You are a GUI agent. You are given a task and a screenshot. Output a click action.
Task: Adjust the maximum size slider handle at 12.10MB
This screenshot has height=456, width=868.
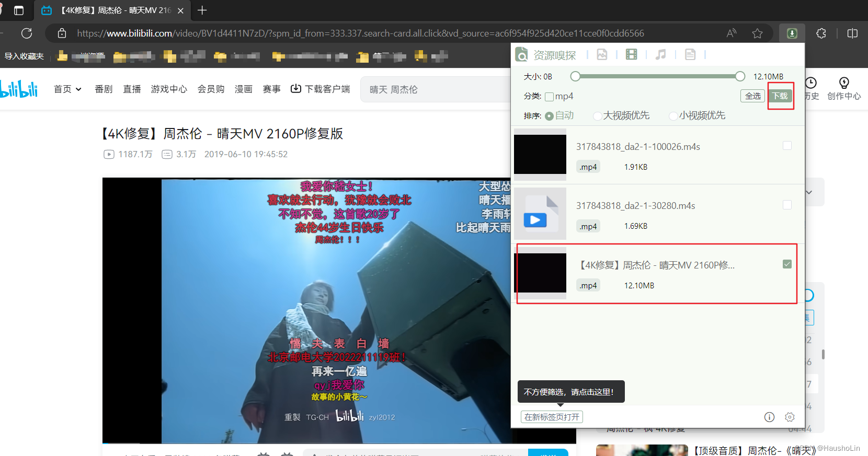[x=740, y=77]
